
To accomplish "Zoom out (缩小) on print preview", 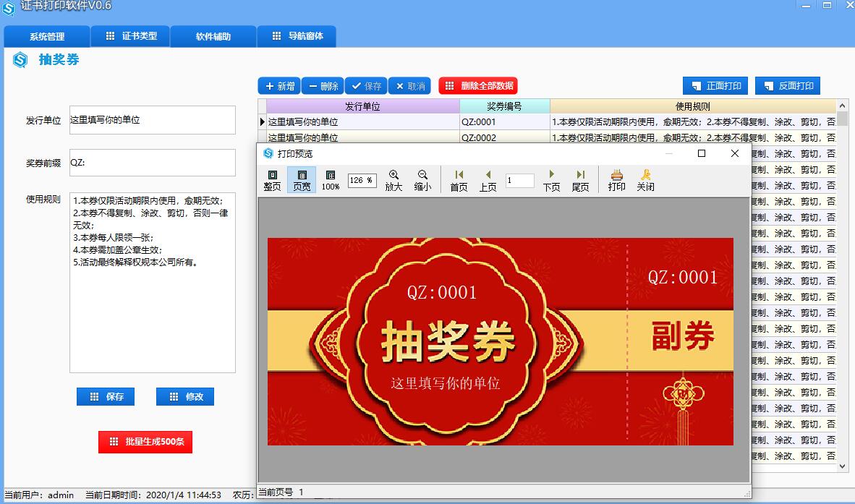I will [x=422, y=180].
